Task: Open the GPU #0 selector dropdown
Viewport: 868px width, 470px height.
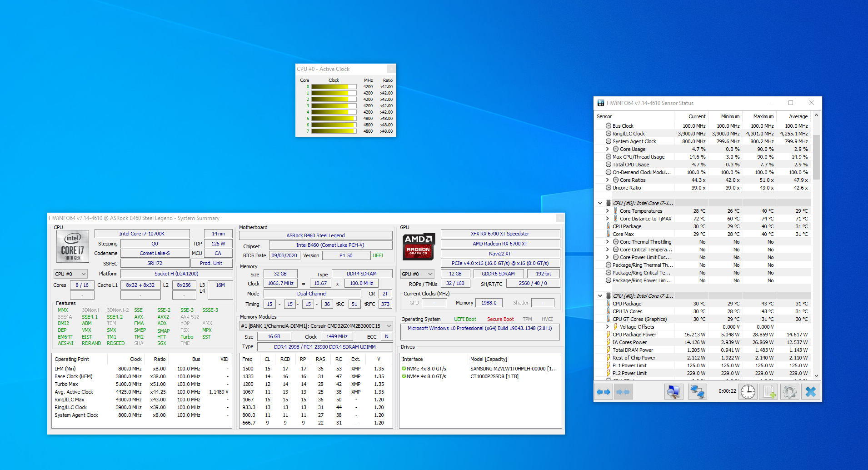Action: (x=417, y=274)
